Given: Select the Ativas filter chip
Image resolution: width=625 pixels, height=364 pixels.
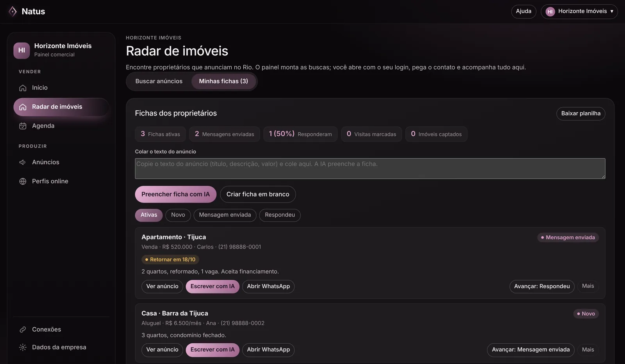Looking at the screenshot, I should tap(149, 215).
